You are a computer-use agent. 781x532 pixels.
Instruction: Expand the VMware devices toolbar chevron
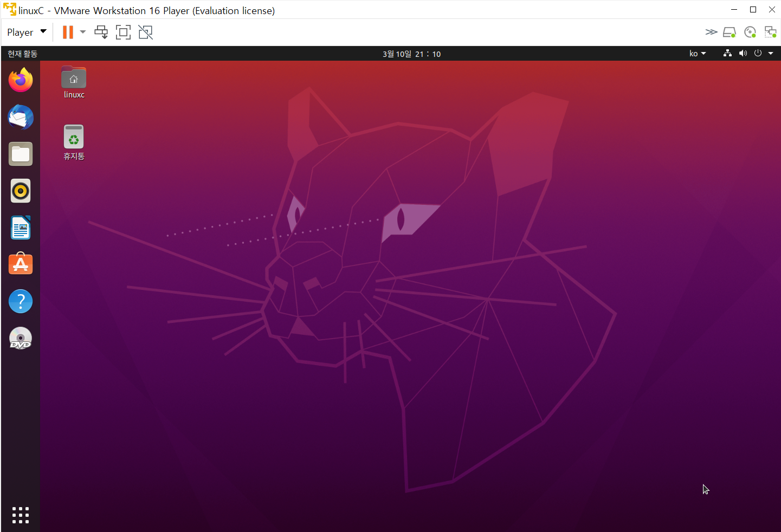point(712,33)
